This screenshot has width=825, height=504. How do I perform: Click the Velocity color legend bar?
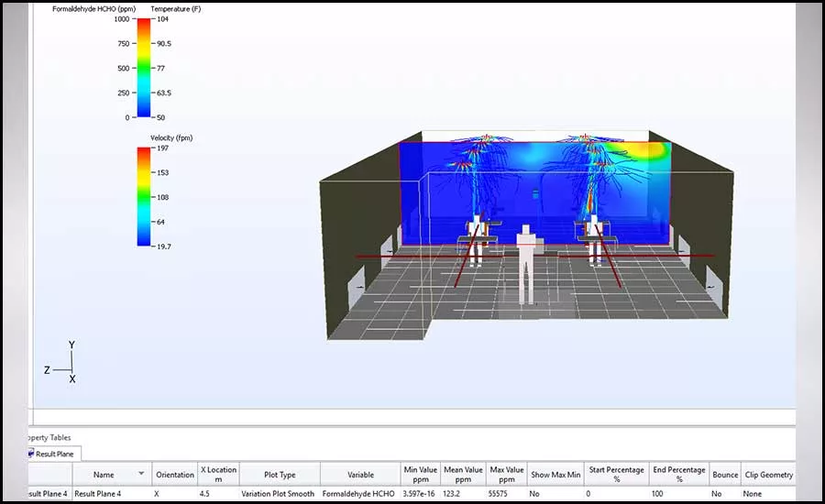point(144,197)
